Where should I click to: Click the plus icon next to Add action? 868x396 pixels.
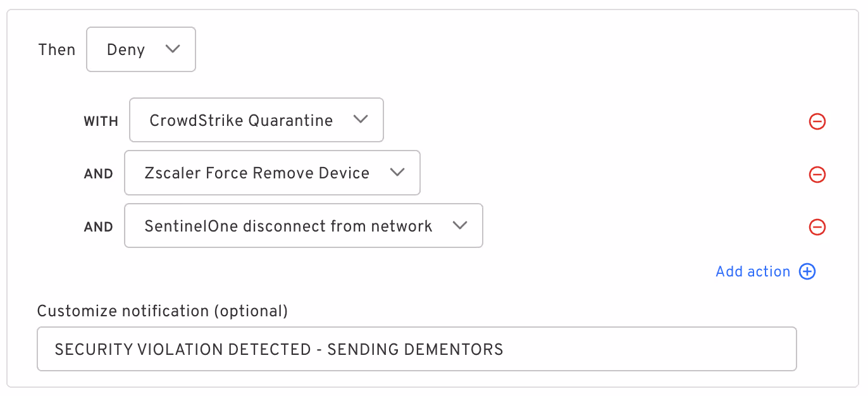[807, 271]
